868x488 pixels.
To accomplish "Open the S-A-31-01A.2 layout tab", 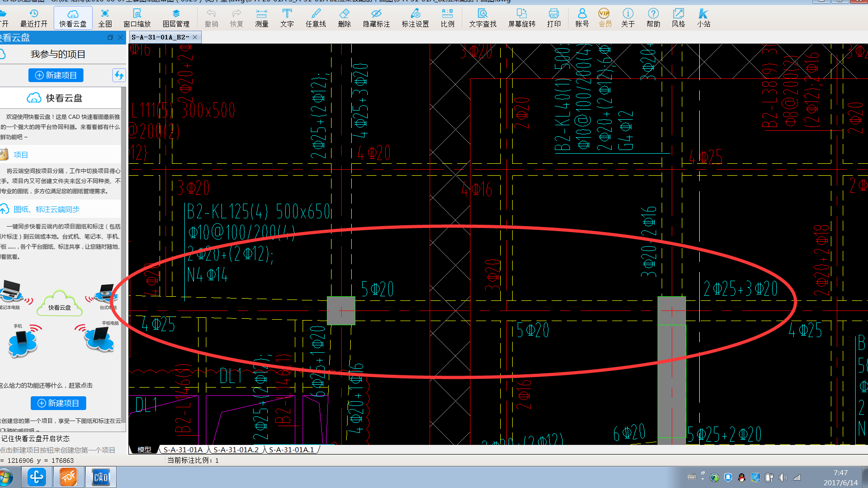I will [x=236, y=449].
